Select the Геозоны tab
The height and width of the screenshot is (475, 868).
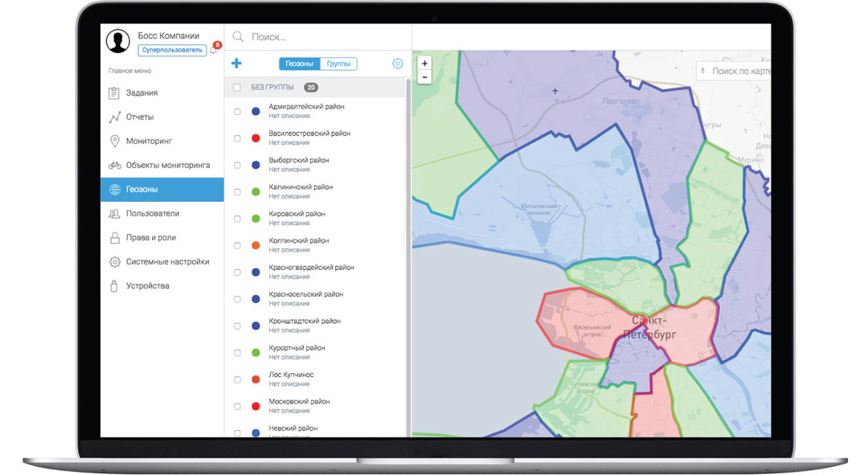(x=299, y=63)
